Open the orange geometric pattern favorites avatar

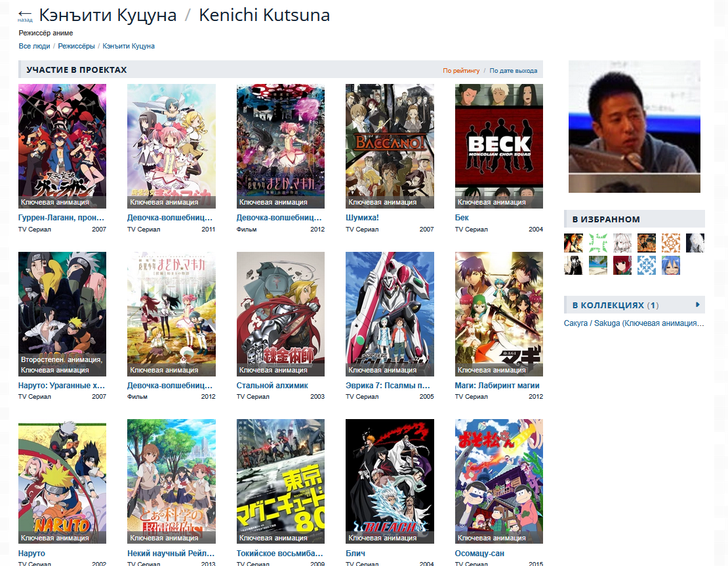tap(671, 243)
